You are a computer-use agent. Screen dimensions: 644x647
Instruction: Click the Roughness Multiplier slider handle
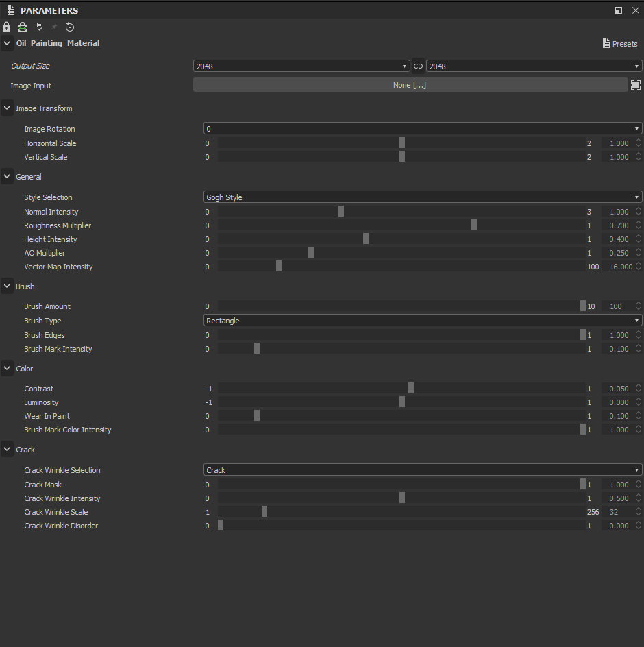click(x=474, y=225)
